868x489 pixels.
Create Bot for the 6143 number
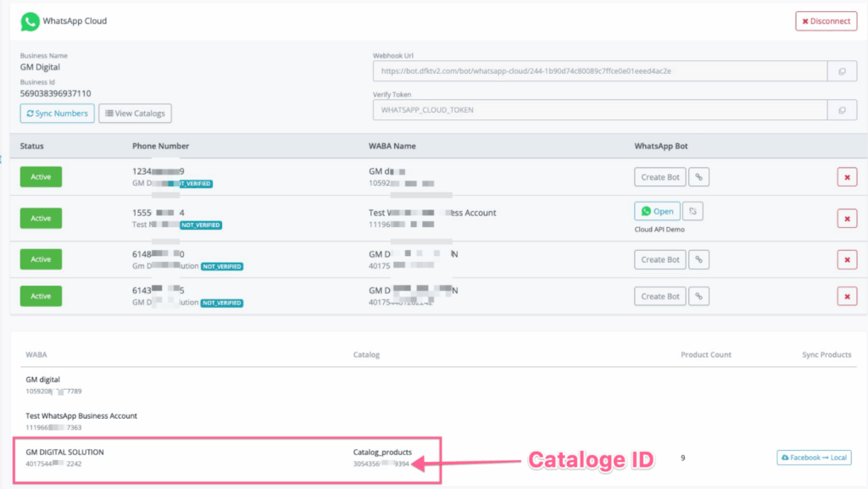tap(659, 296)
